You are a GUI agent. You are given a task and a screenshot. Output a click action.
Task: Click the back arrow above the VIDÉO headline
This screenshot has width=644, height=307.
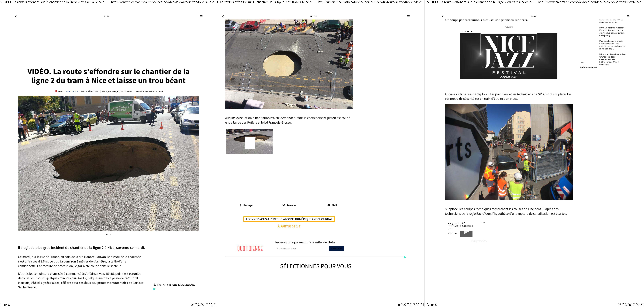coord(16,16)
